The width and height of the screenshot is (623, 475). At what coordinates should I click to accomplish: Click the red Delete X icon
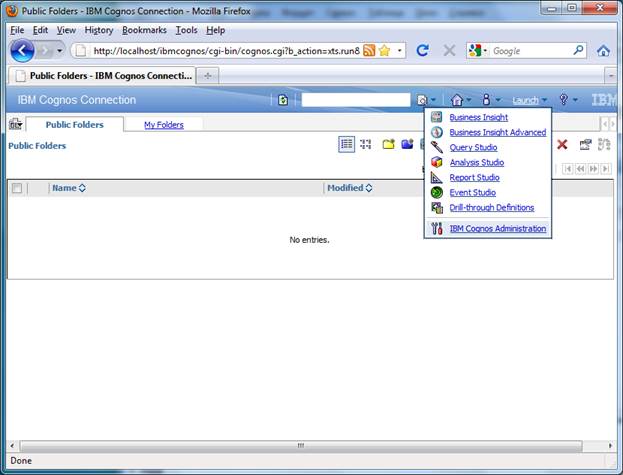click(562, 144)
